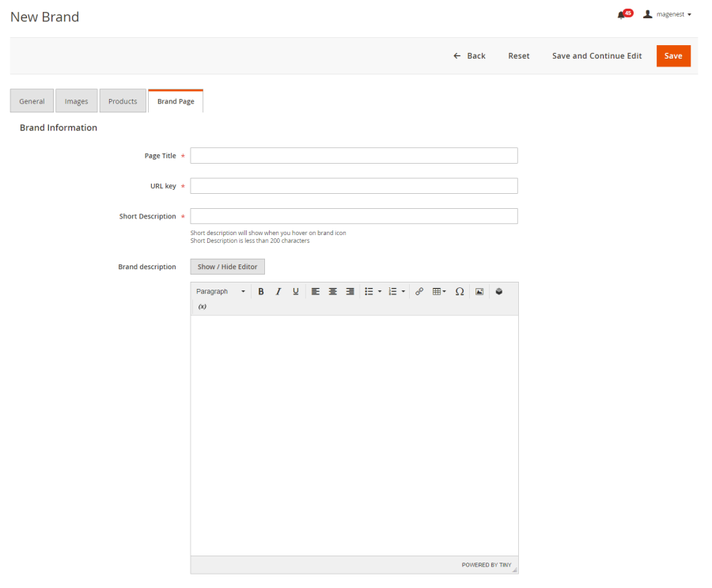This screenshot has height=588, width=712.
Task: Insert a bullet list
Action: pos(369,292)
